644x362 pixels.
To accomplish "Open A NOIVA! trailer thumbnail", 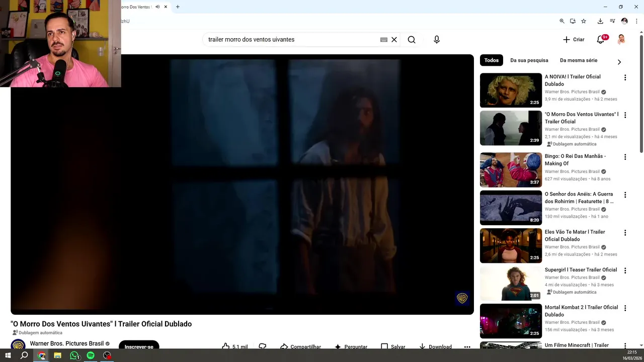I will (x=511, y=90).
